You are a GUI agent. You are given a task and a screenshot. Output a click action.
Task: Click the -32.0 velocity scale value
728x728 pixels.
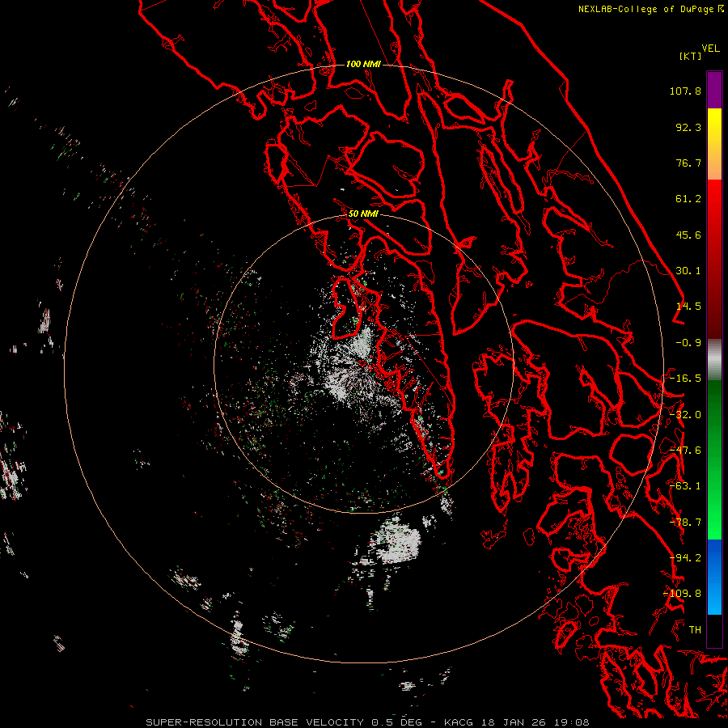point(685,415)
